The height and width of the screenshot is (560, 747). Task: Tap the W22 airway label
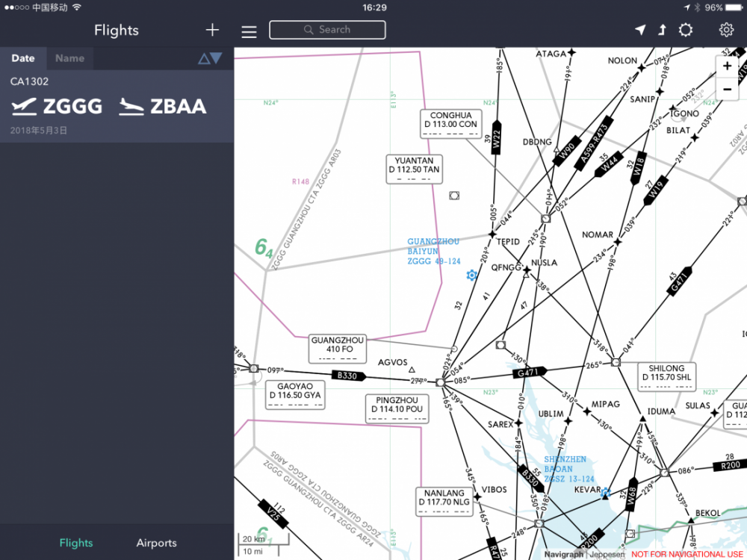[x=496, y=139]
